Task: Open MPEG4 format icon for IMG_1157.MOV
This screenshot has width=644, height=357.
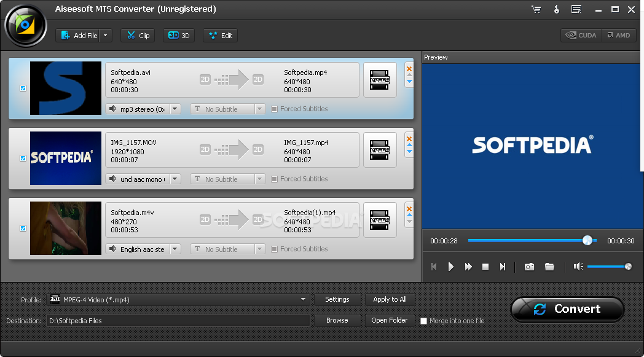Action: click(x=380, y=150)
